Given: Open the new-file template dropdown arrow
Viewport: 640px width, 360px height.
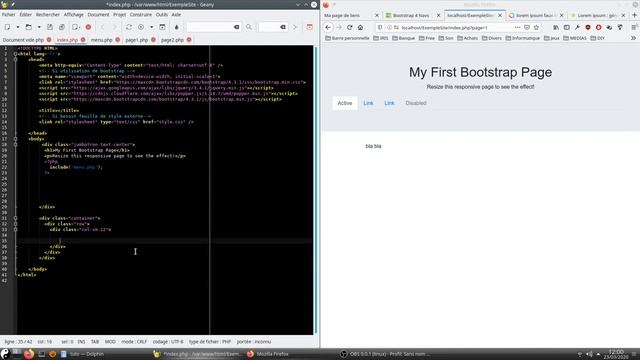Looking at the screenshot, I should coord(18,27).
